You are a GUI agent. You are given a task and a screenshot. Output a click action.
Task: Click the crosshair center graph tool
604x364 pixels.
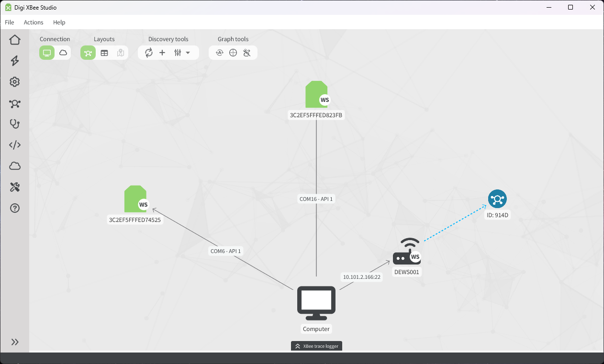233,53
